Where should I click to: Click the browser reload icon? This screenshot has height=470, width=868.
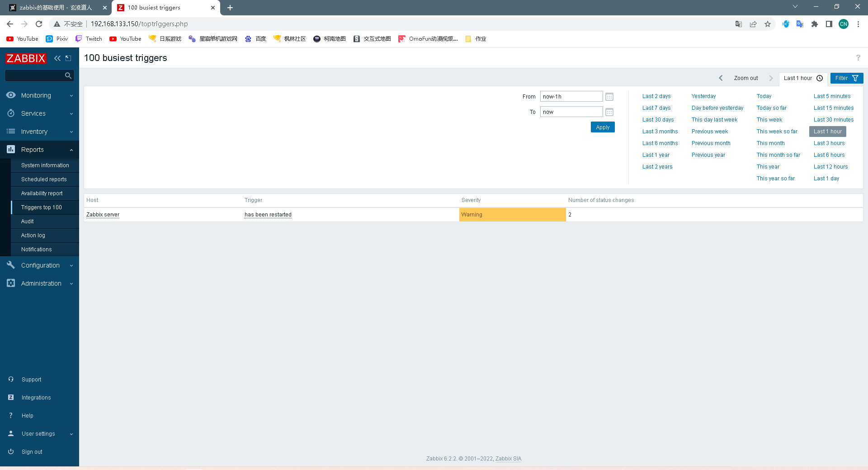39,24
